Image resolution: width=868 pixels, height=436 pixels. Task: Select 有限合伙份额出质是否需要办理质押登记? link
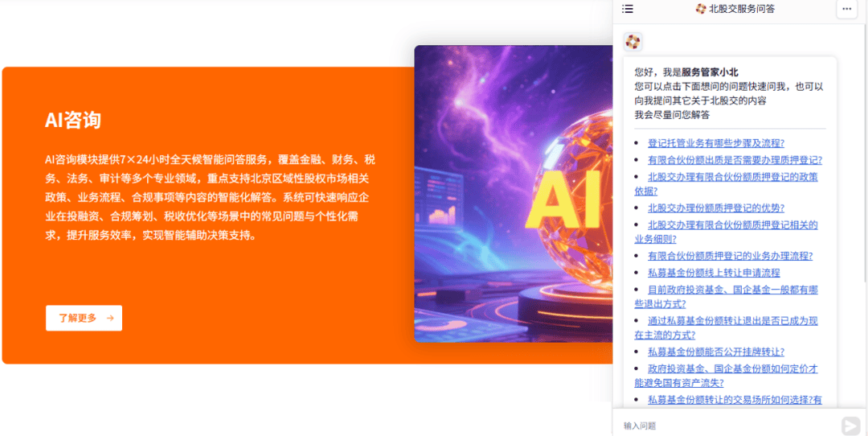(x=735, y=160)
